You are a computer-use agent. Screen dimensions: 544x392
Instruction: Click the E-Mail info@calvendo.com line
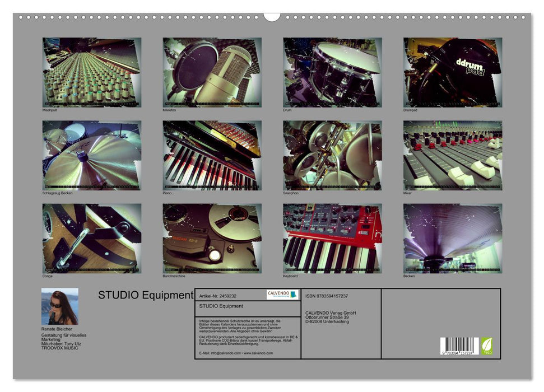(x=236, y=353)
